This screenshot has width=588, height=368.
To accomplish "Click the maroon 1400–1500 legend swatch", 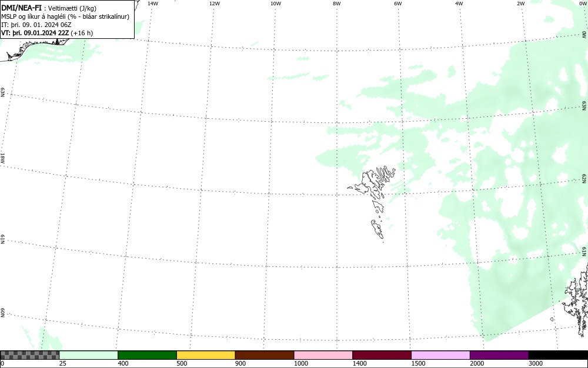I will (x=382, y=355).
